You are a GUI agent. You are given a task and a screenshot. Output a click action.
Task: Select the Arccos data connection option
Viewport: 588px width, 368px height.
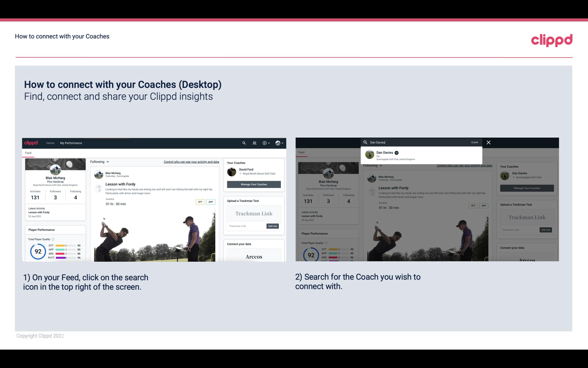click(x=253, y=256)
